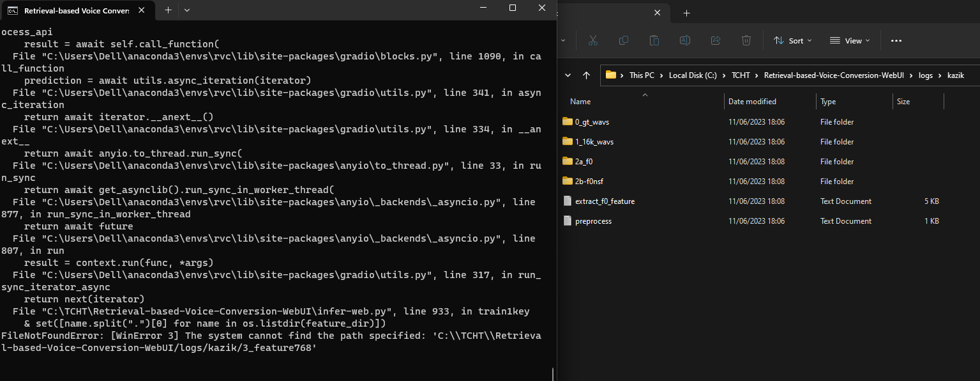Click the Cut icon in Explorer toolbar
This screenshot has width=980, height=381.
(593, 40)
